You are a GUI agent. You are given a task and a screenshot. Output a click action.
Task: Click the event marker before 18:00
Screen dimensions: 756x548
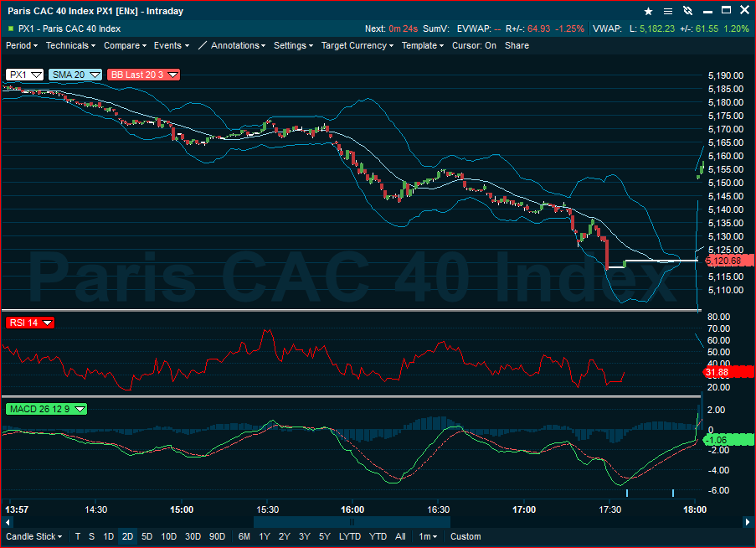[x=673, y=493]
